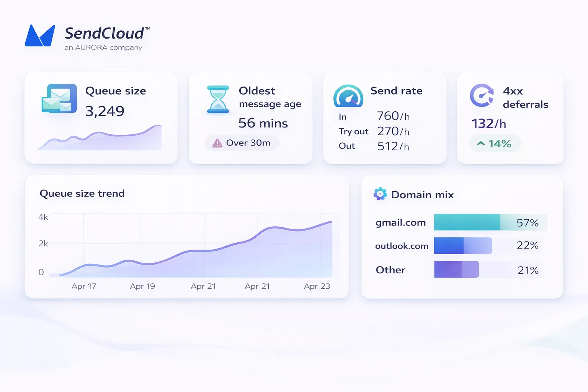Click the 4xx deferrals retry icon
Screen dimensions: 588x392
click(x=482, y=95)
